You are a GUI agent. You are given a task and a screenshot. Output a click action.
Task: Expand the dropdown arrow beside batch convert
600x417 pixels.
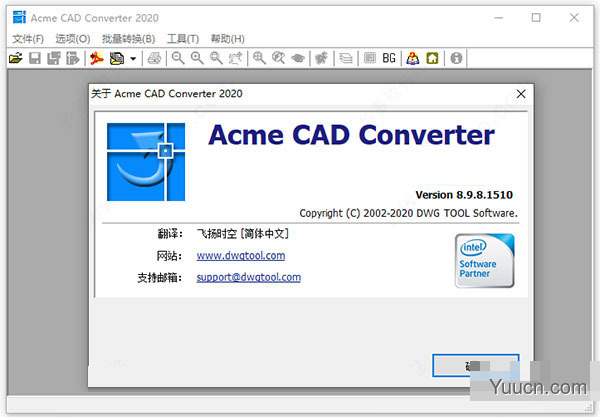point(133,59)
